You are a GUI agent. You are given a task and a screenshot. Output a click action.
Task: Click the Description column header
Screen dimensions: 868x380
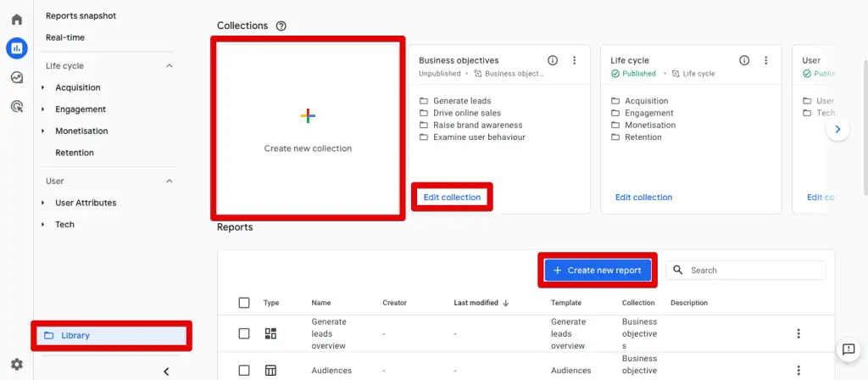point(689,303)
